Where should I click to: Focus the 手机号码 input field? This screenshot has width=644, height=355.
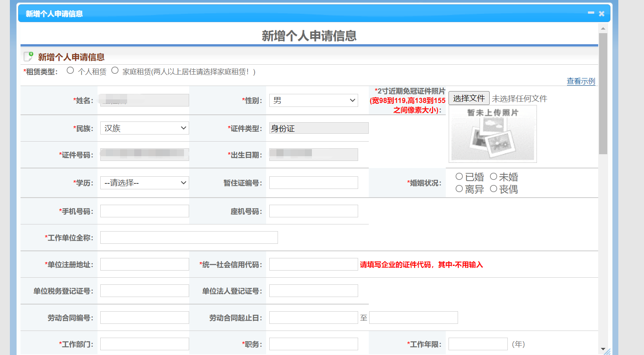(x=145, y=211)
